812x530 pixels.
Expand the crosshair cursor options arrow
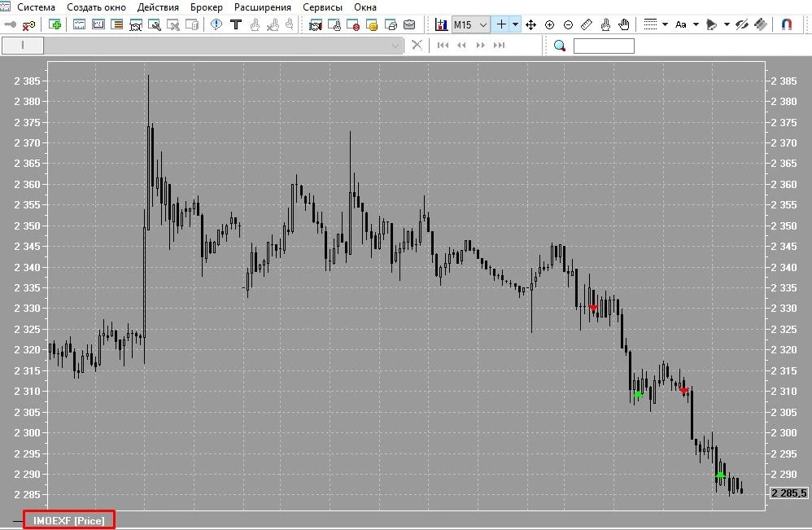coord(515,24)
